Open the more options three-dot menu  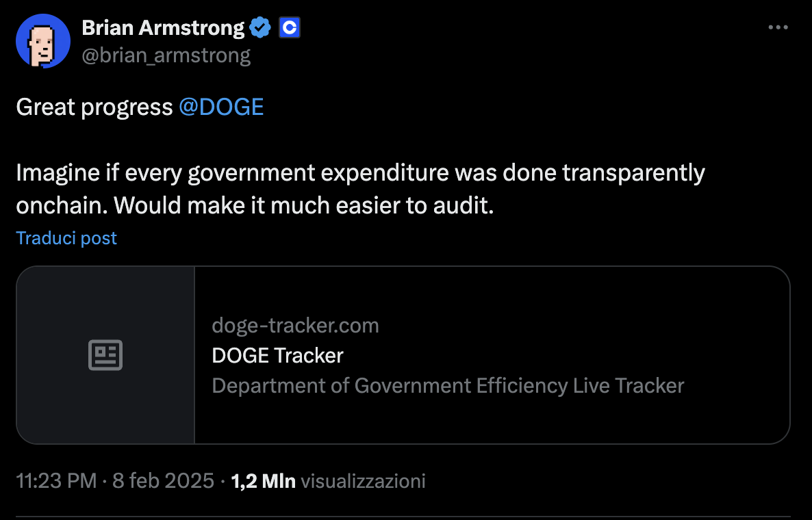click(778, 28)
